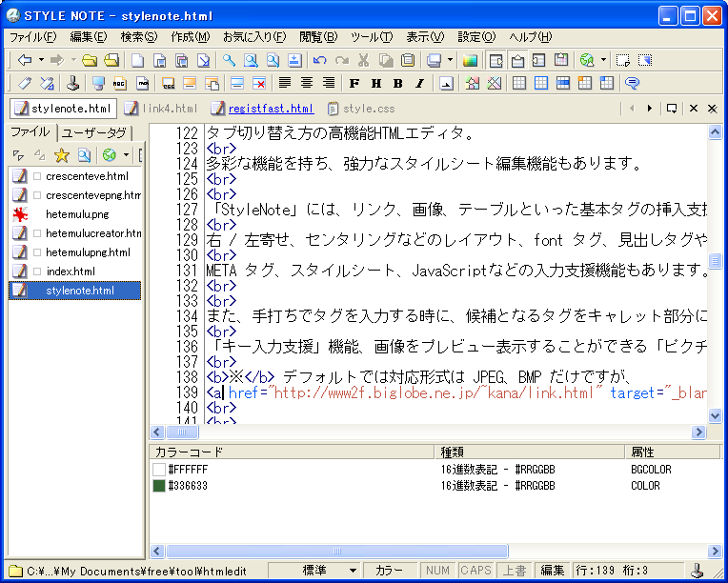Screen dimensions: 728x583
Task: Click the H heading tag icon
Action: (376, 84)
